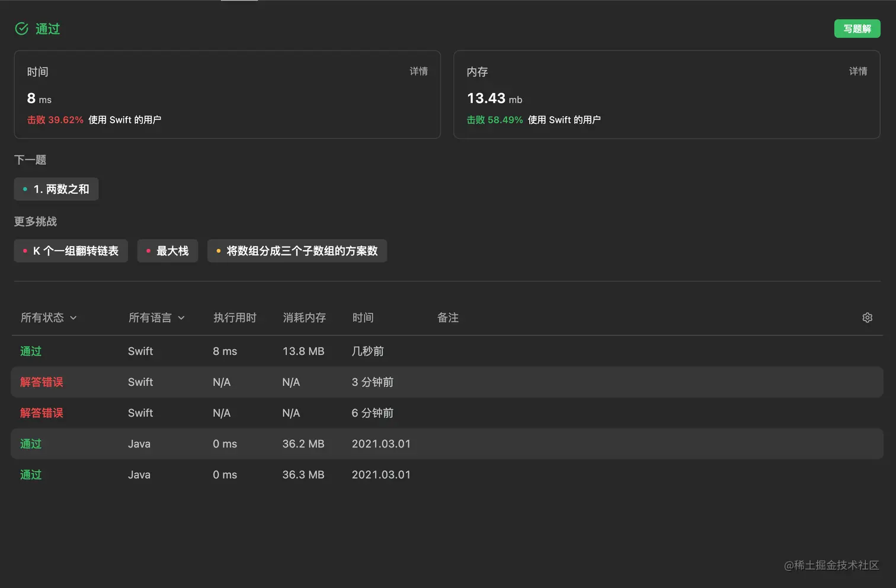Click the 3 分钟前 time cell

[372, 382]
